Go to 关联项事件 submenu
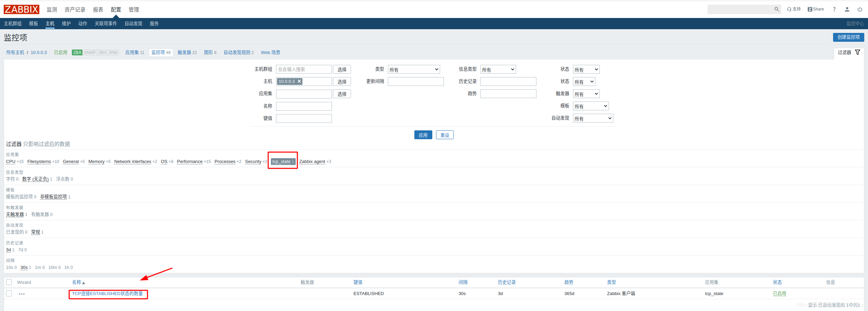868x311 pixels. (x=106, y=23)
